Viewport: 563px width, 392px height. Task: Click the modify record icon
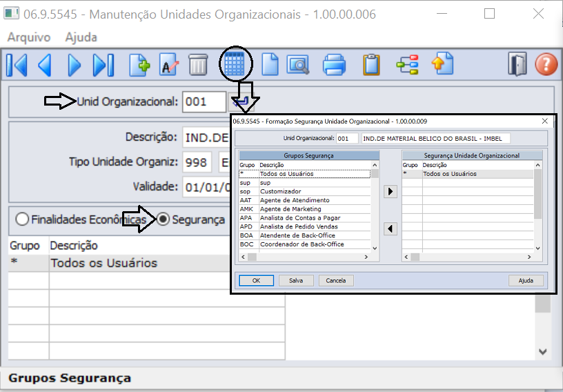168,65
